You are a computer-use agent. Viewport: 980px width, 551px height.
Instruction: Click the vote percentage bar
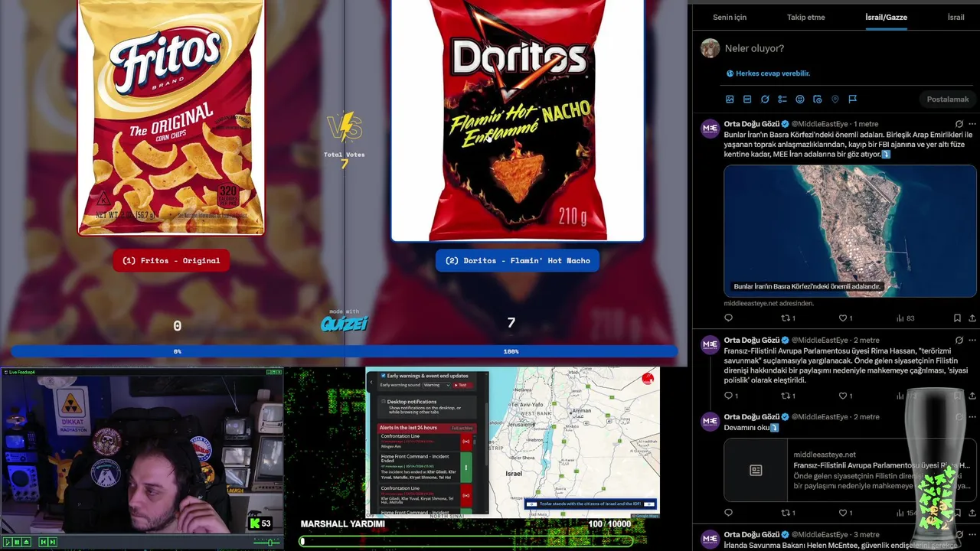(x=344, y=351)
